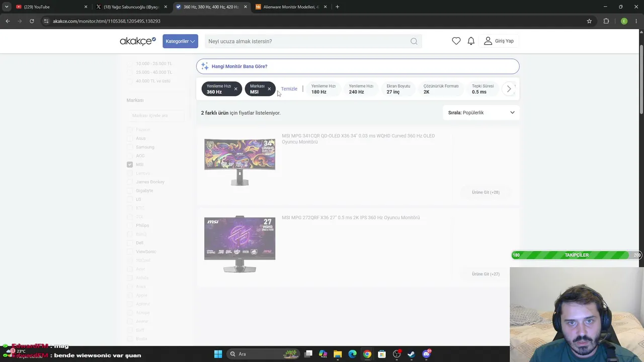Screen dimensions: 644x362
Task: Apply the Çözünürlük Formatı 2K filter
Action: coord(441,89)
